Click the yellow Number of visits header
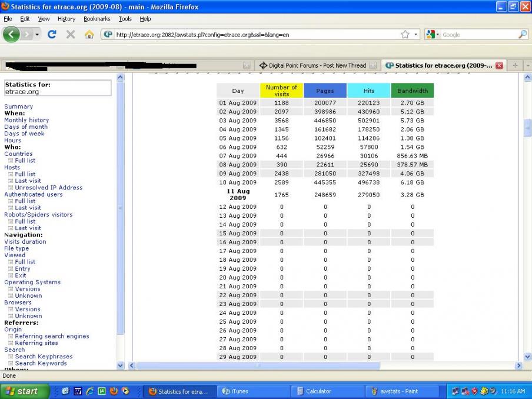Screen dimensions: 532x399 (282, 91)
